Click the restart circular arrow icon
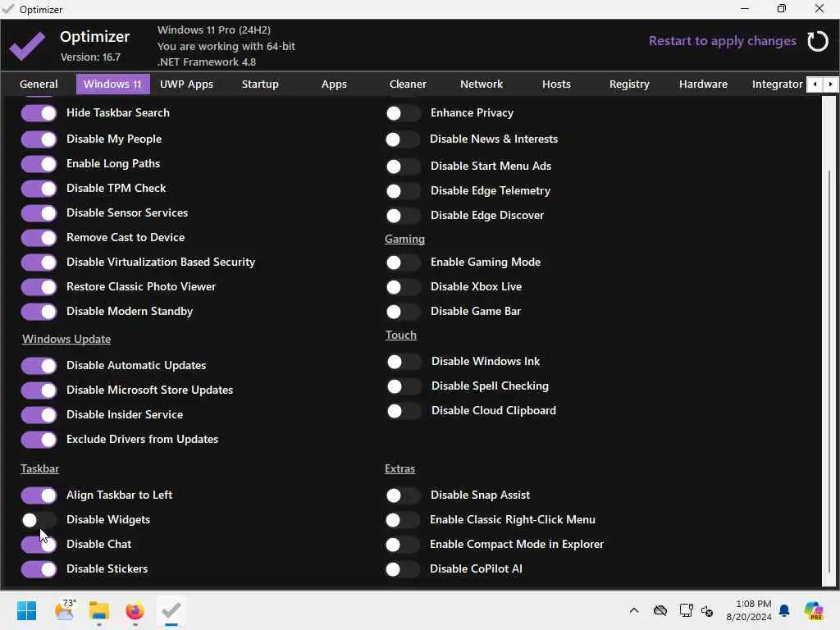The image size is (840, 630). [818, 41]
